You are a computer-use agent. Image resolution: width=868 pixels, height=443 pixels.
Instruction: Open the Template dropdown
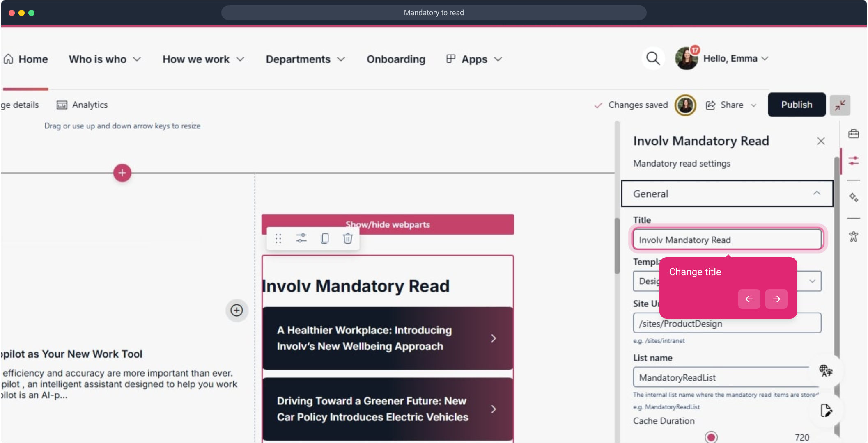coord(727,281)
